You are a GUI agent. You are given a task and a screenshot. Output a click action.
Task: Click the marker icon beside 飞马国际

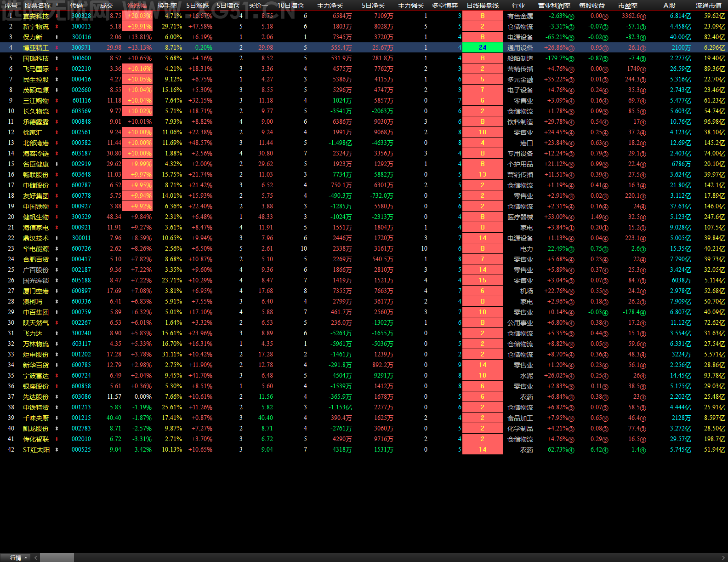click(57, 69)
